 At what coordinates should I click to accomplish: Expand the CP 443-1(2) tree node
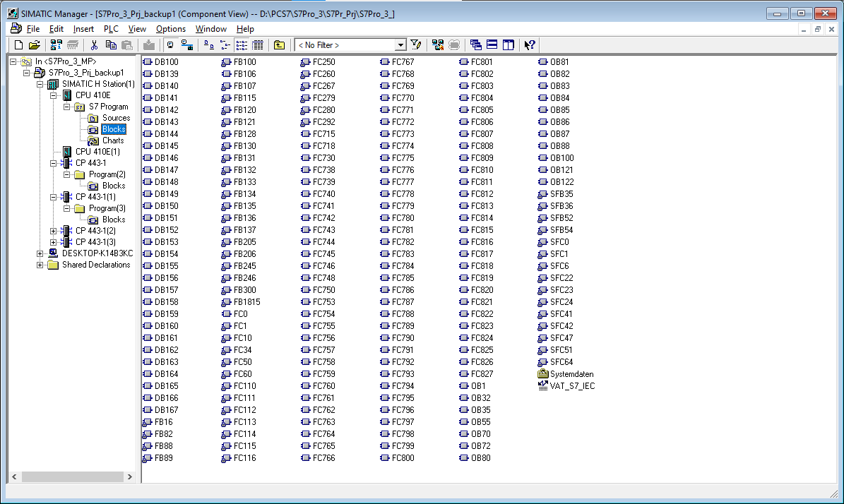(54, 231)
